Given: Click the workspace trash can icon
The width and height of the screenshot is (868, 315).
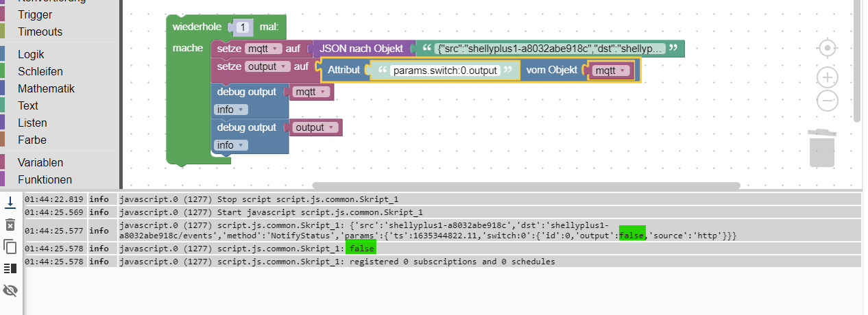Looking at the screenshot, I should (x=821, y=148).
